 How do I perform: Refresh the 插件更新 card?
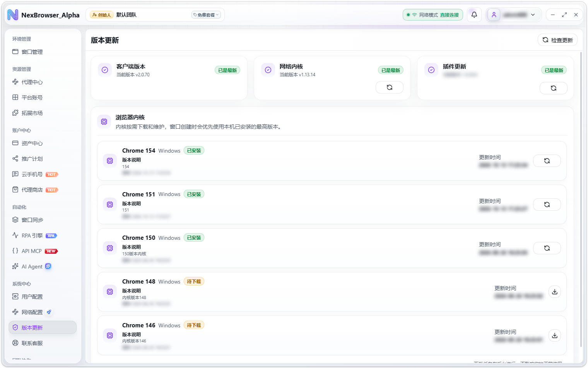click(x=554, y=88)
